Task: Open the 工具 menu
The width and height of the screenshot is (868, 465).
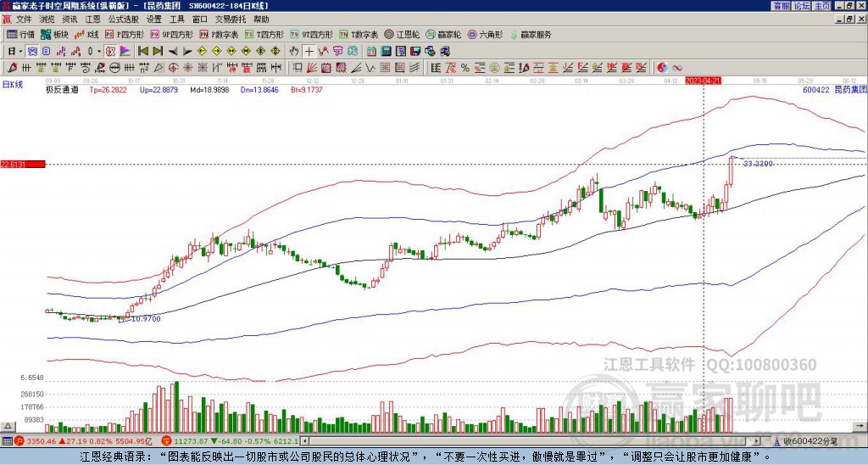Action: tap(176, 20)
